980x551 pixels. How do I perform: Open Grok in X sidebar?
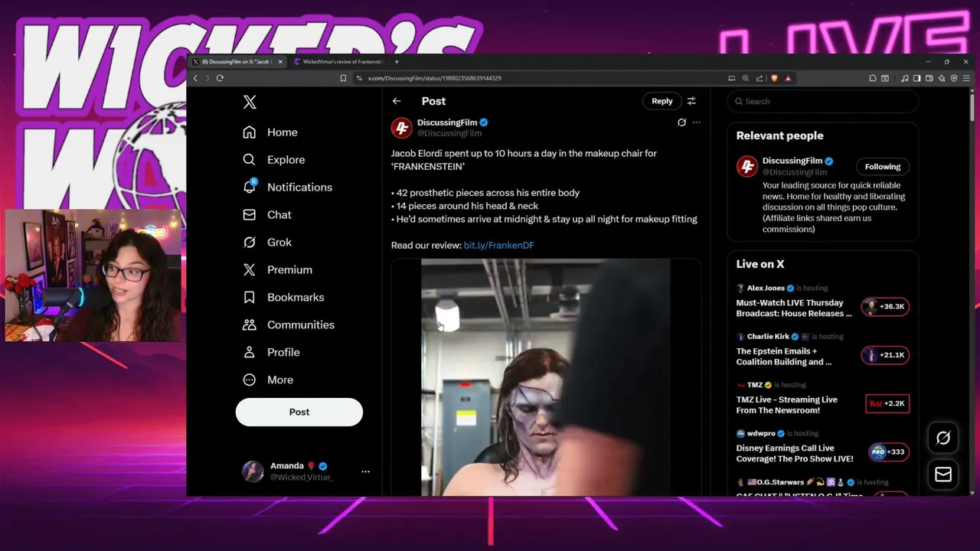tap(267, 243)
